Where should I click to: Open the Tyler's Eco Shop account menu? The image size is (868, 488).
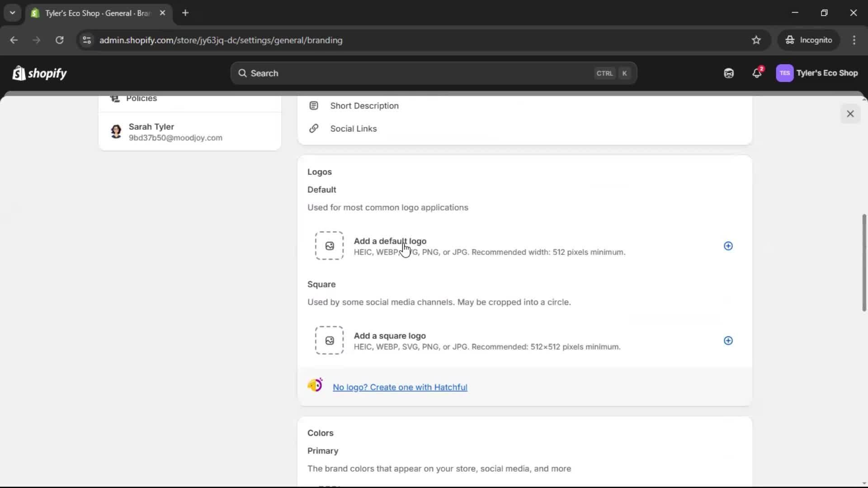tap(817, 73)
